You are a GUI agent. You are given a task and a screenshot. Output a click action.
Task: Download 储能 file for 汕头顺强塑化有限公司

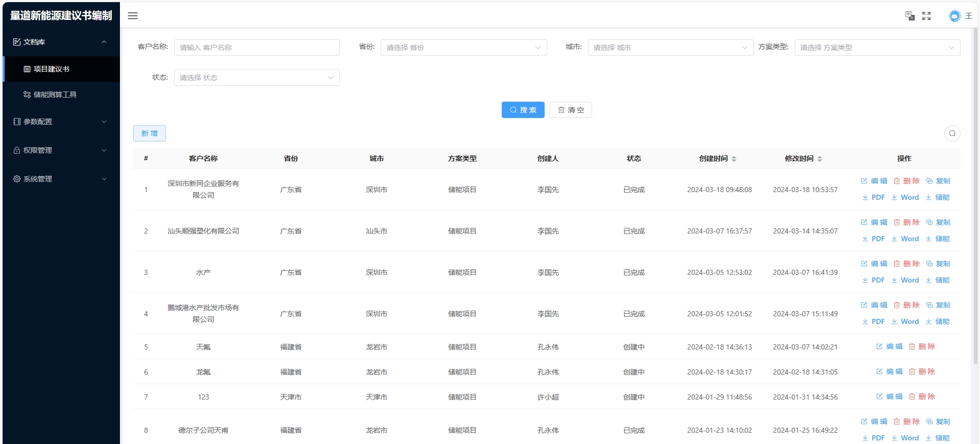pyautogui.click(x=938, y=239)
